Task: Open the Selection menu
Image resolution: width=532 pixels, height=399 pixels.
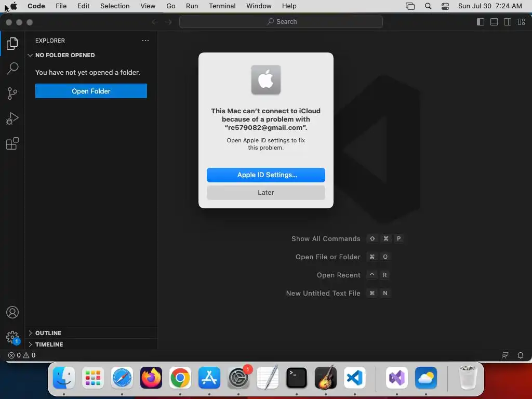Action: [x=115, y=6]
